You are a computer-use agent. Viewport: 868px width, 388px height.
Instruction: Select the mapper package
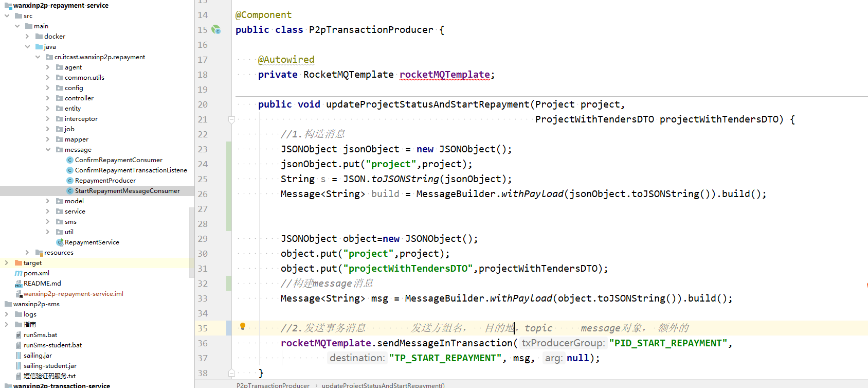[76, 139]
